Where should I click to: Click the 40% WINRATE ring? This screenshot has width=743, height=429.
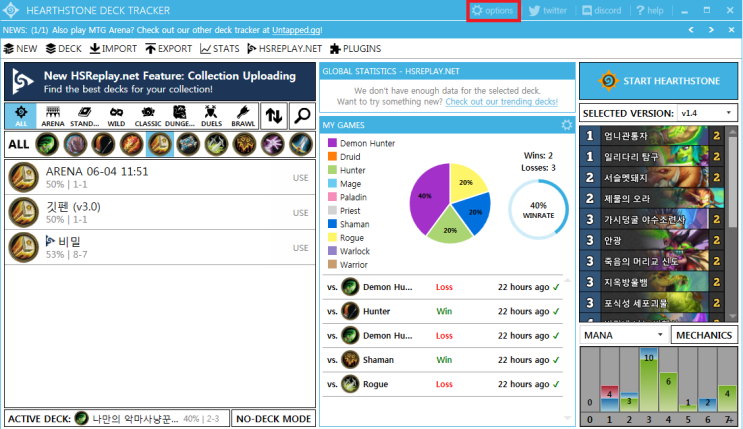pyautogui.click(x=538, y=209)
